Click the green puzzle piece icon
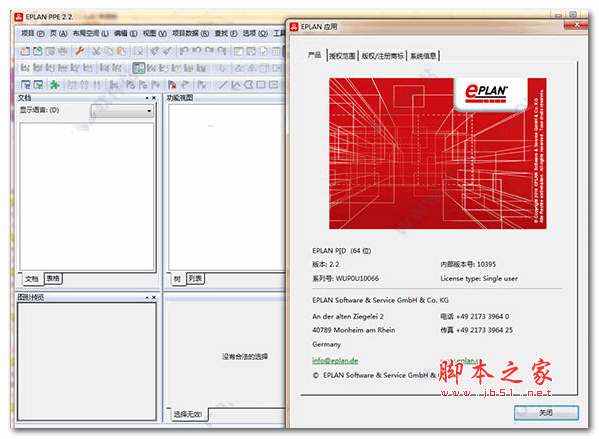The height and width of the screenshot is (439, 599). [55, 84]
